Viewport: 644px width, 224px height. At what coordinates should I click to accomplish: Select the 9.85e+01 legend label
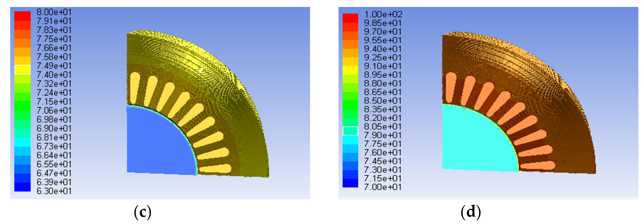pos(383,23)
